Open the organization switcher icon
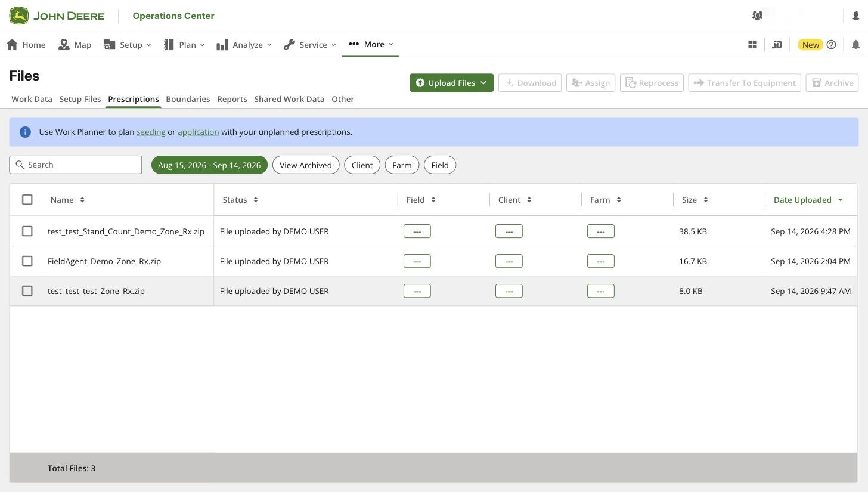Viewport: 868px width, 492px height. point(757,16)
